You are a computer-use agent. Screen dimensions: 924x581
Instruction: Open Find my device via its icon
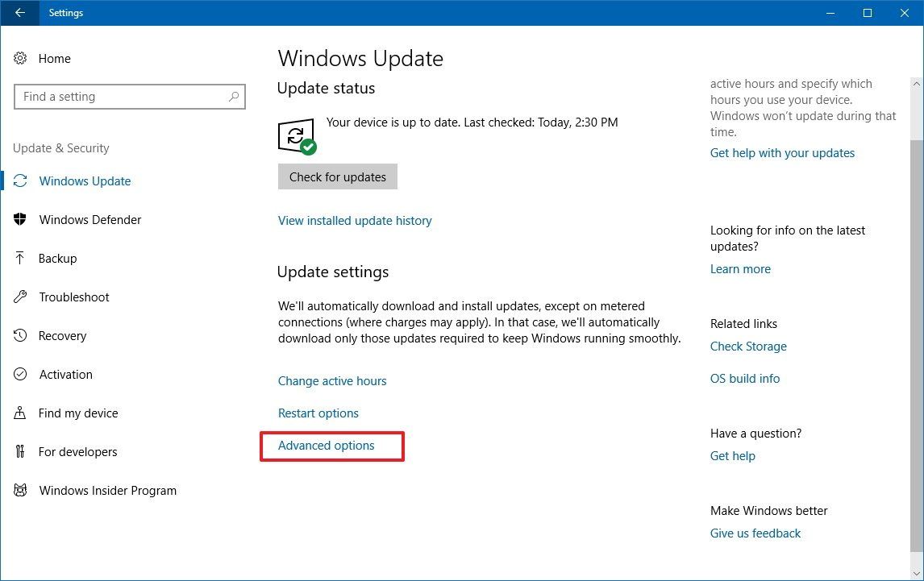point(20,413)
